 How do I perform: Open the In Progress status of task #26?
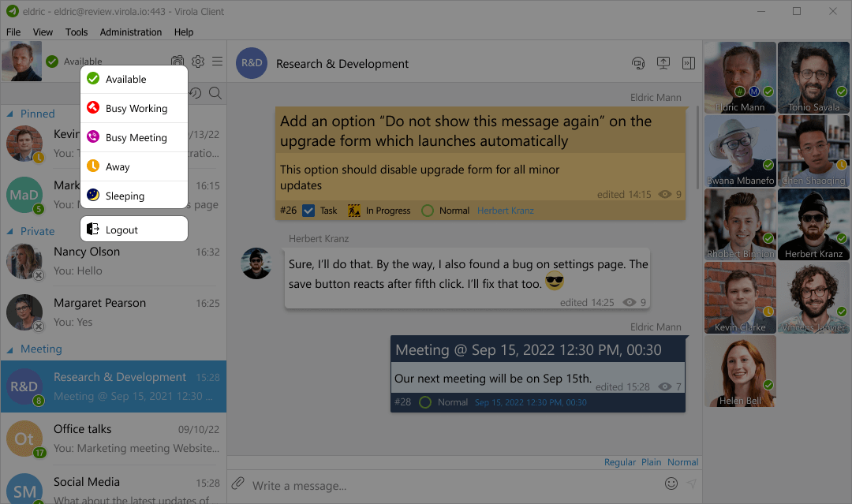pyautogui.click(x=385, y=211)
